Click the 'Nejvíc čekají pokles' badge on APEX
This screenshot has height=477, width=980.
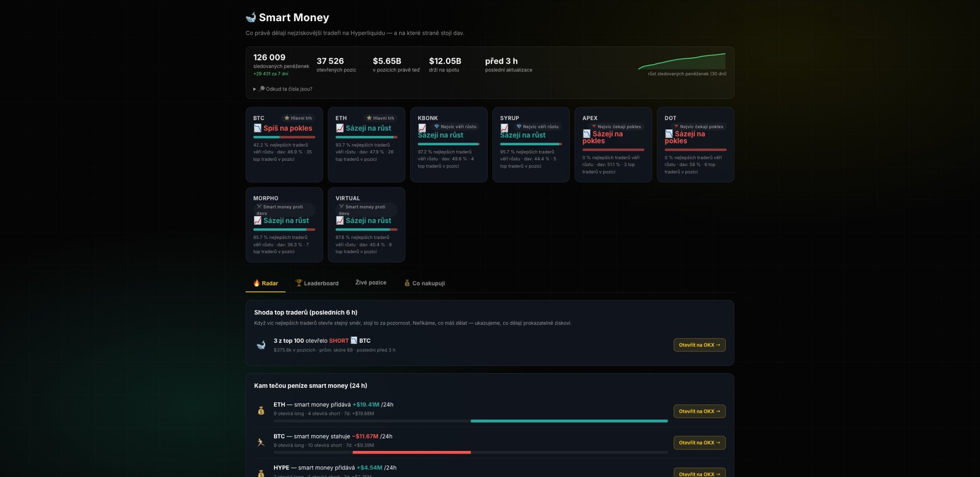616,126
